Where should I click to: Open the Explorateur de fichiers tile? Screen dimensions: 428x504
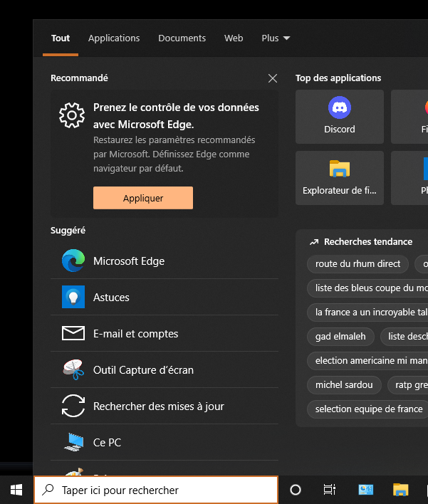(x=339, y=177)
